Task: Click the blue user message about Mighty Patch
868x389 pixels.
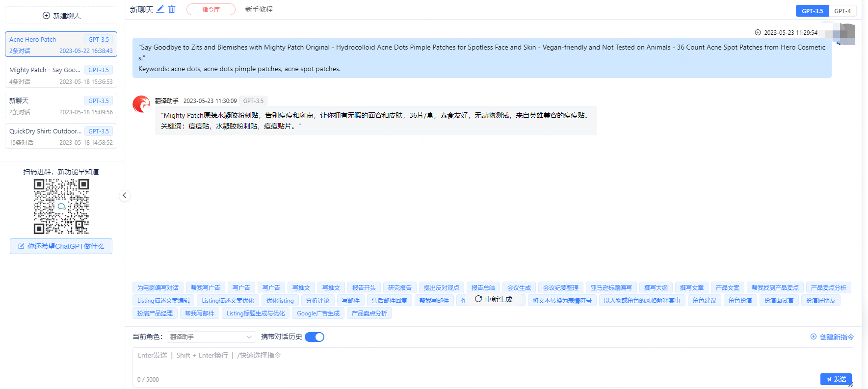Action: pos(482,58)
